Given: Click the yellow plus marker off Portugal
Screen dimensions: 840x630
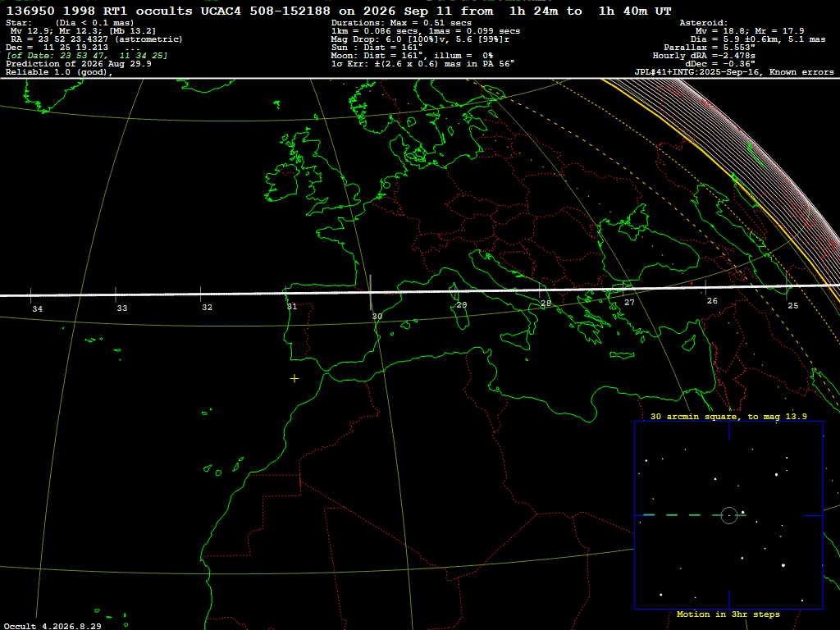Looking at the screenshot, I should point(294,379).
